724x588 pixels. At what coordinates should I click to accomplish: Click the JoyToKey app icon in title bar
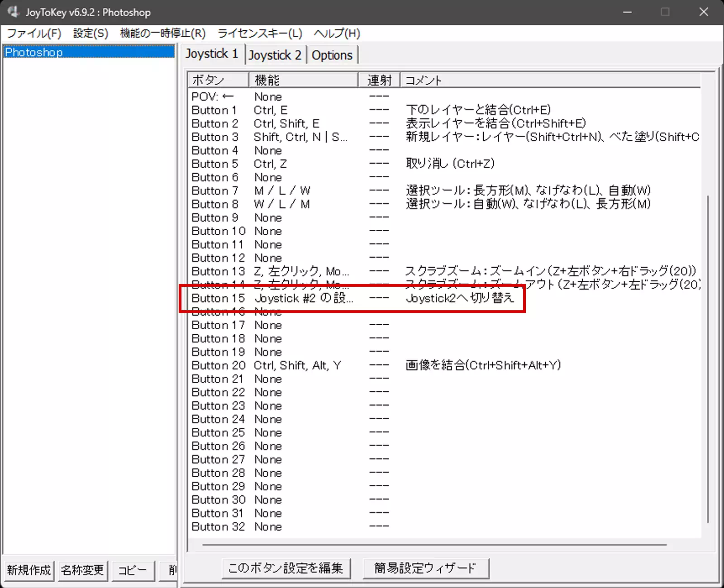[13, 12]
